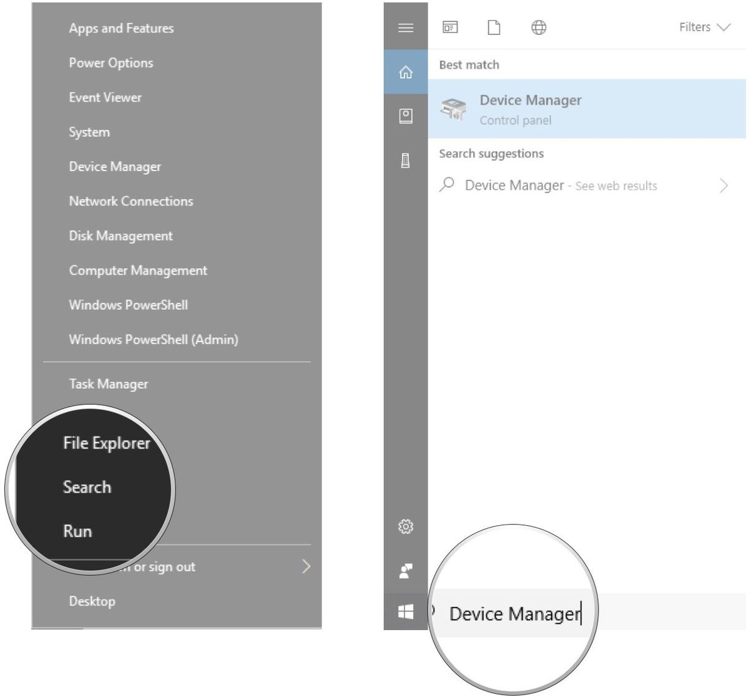749x700 pixels.
Task: Select the Device Manager icon under Best match
Action: tap(454, 109)
